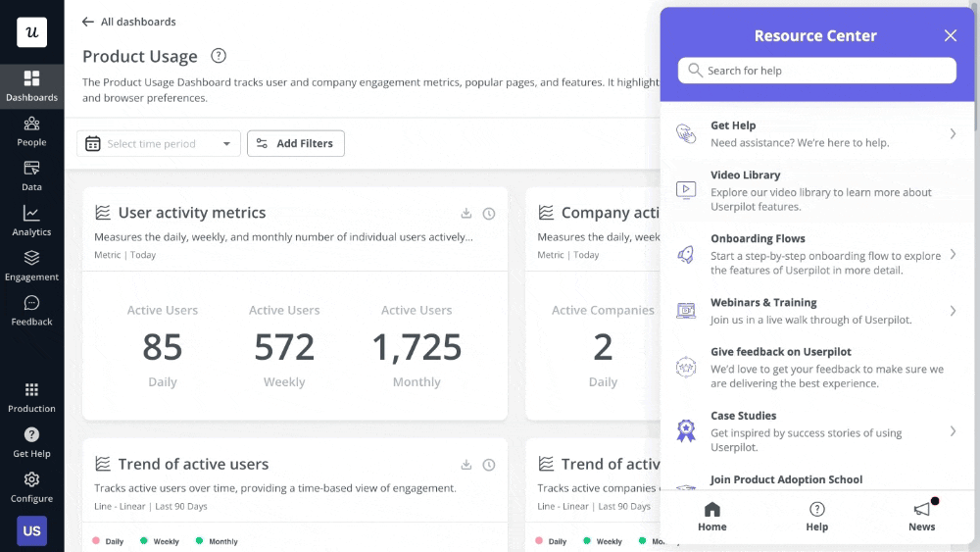Click the clock icon on Trend of active users
The image size is (980, 552).
pyautogui.click(x=489, y=465)
